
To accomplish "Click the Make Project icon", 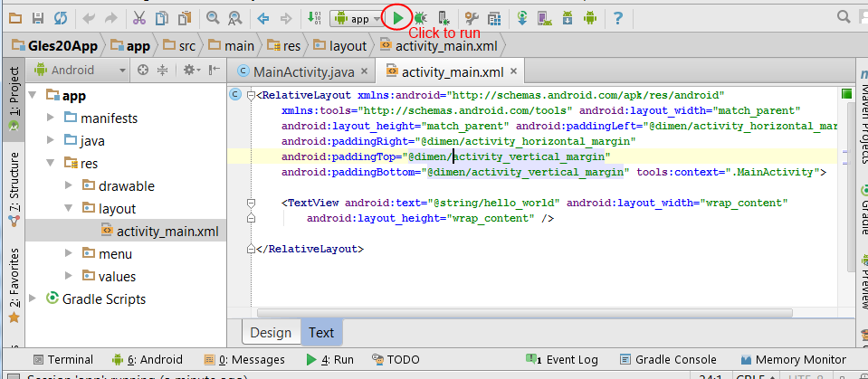I will (313, 17).
